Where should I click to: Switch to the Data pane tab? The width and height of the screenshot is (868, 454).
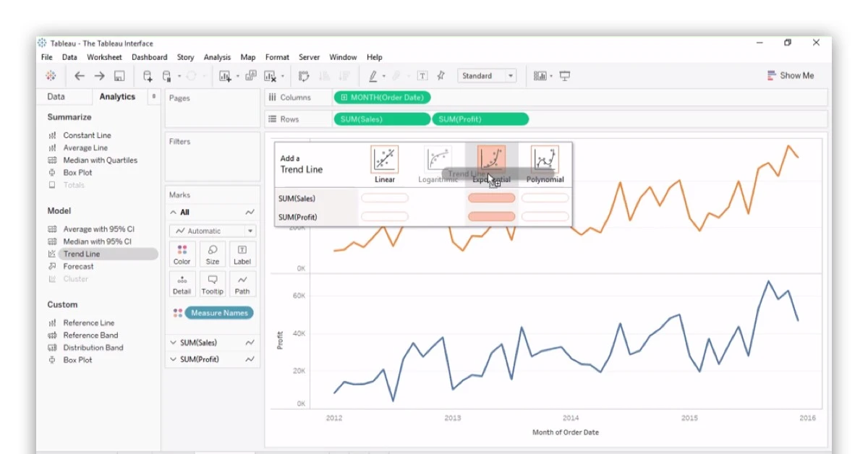click(56, 97)
